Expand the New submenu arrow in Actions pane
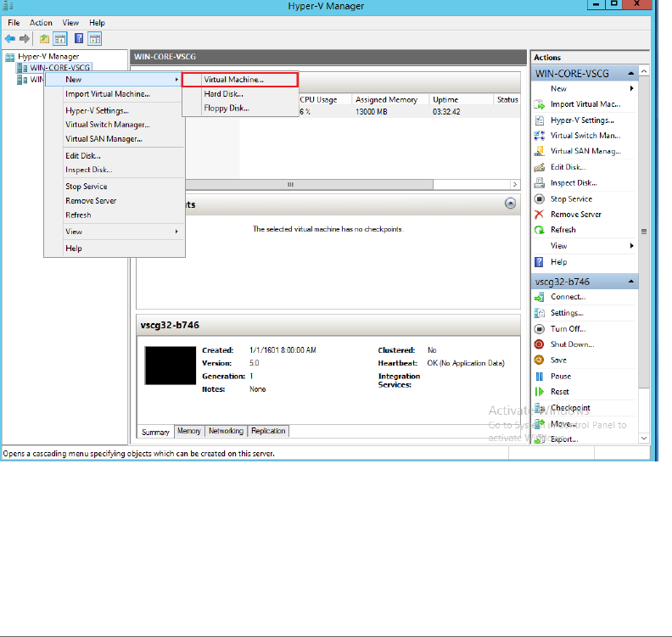Viewport: 672px width, 637px height. 632,89
